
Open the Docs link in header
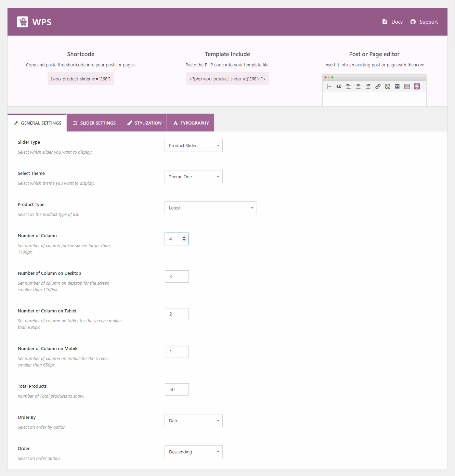(x=392, y=22)
